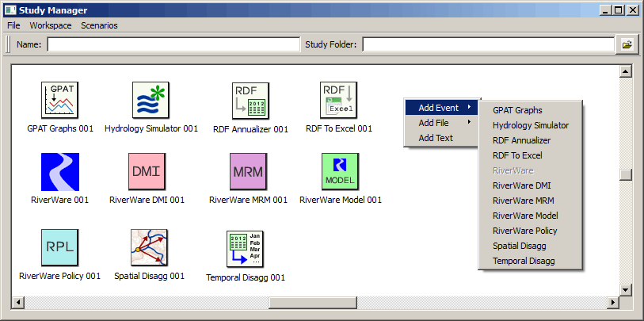Click the Study Folder input field

[488, 44]
